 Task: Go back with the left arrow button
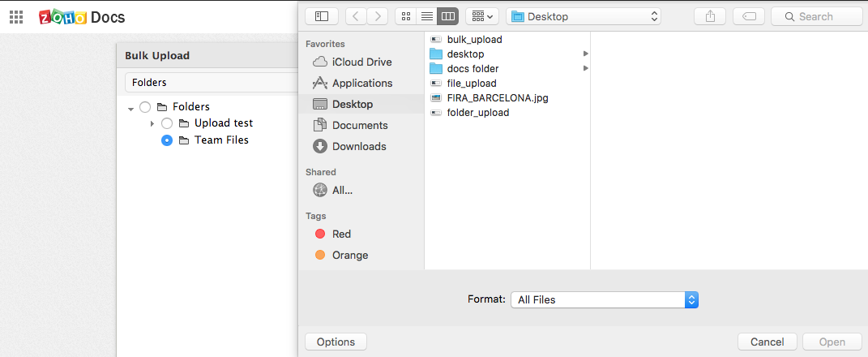356,16
